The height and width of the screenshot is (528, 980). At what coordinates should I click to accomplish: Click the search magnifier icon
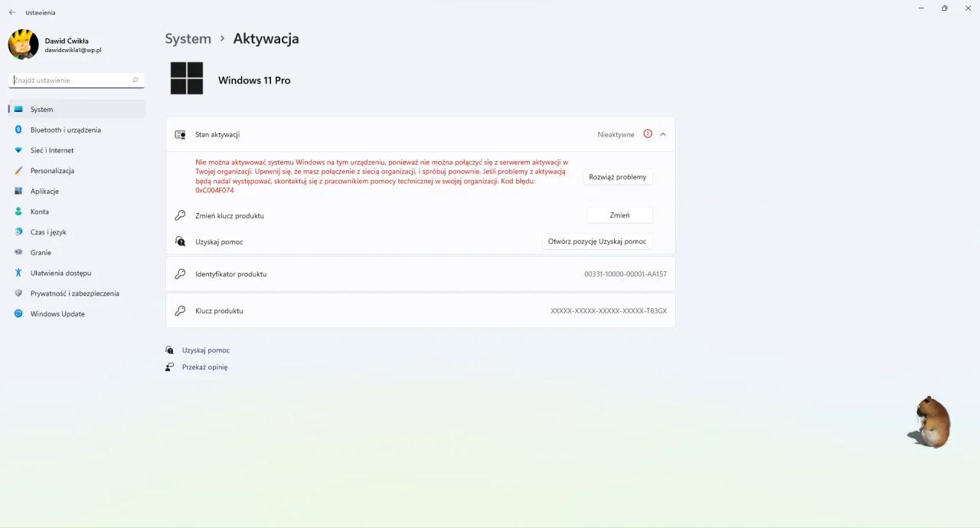pos(136,80)
